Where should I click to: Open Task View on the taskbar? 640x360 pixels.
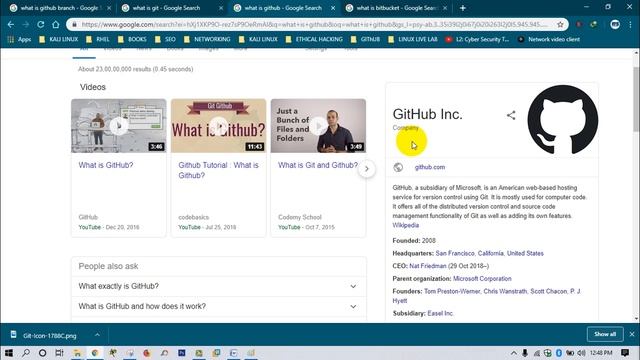pos(59,353)
